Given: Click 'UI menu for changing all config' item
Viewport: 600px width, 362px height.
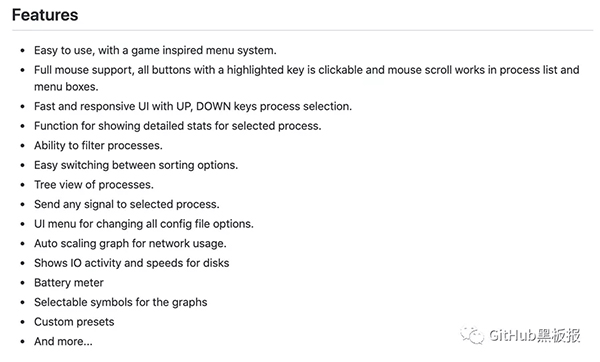Looking at the screenshot, I should 144,224.
